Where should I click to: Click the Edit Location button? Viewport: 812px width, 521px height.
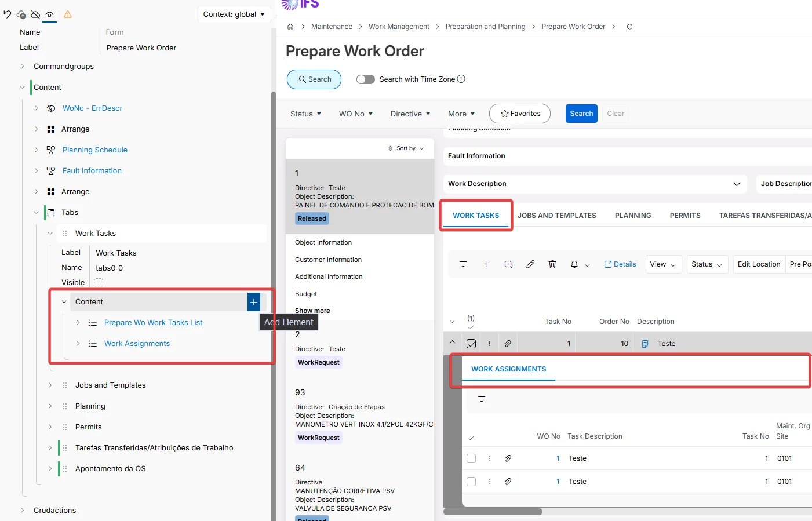coord(759,264)
